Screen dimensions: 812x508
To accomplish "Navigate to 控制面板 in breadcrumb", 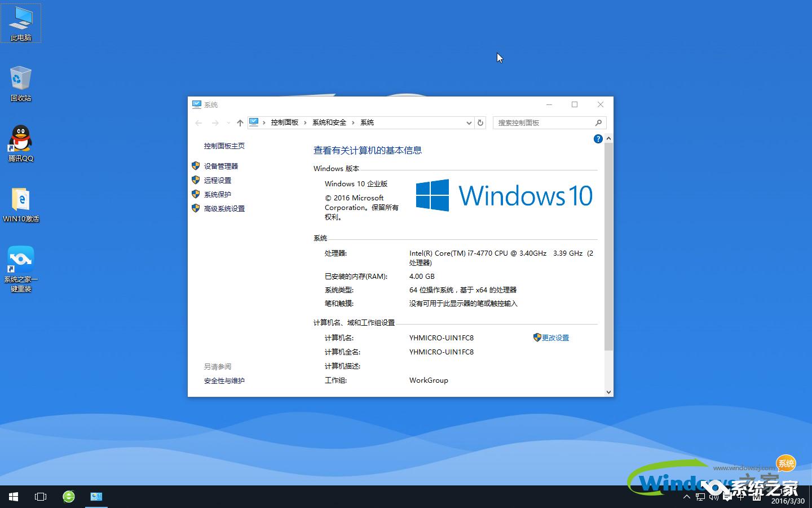I will coord(285,122).
